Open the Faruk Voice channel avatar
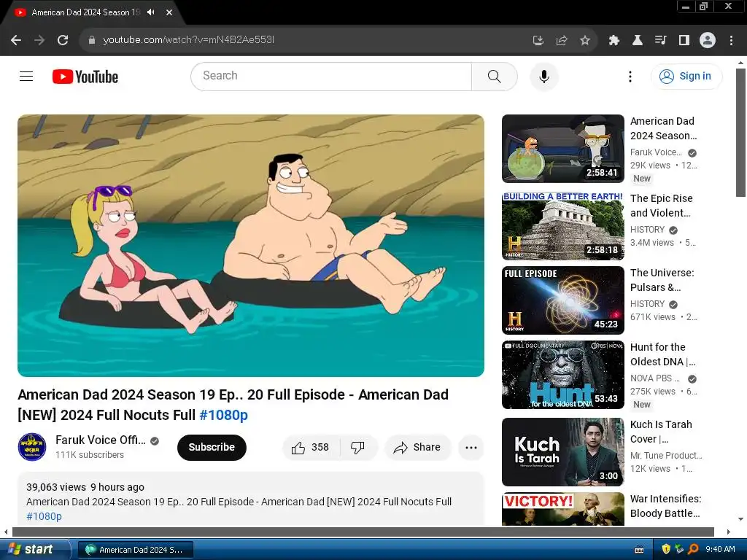This screenshot has width=747, height=560. pyautogui.click(x=32, y=447)
